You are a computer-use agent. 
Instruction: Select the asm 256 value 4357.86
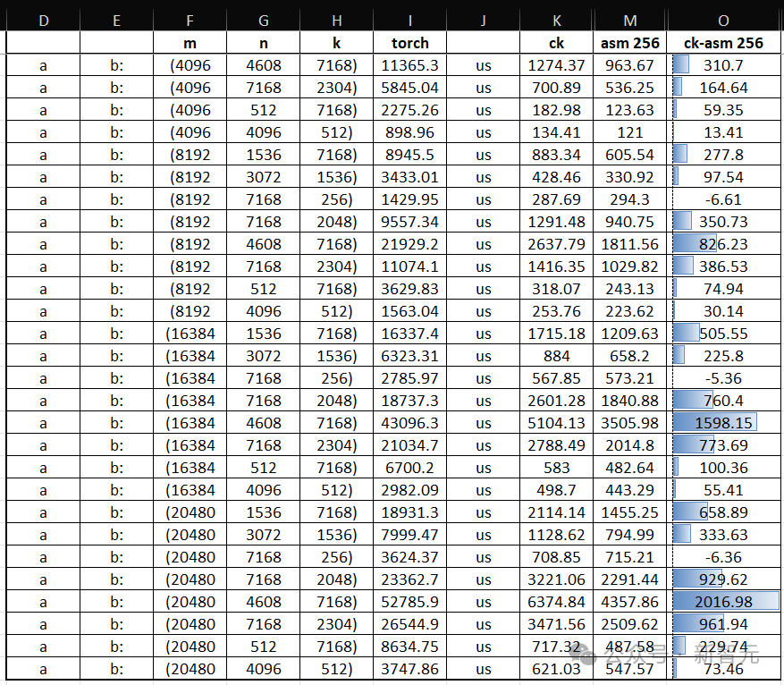click(630, 602)
